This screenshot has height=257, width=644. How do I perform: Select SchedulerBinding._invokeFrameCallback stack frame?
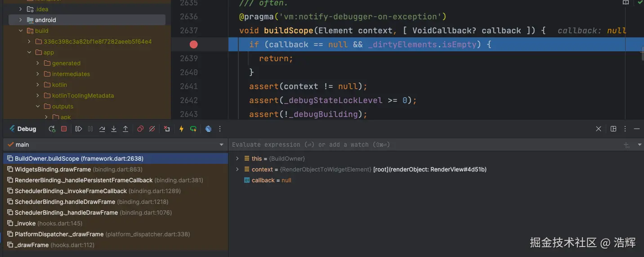coord(116,191)
